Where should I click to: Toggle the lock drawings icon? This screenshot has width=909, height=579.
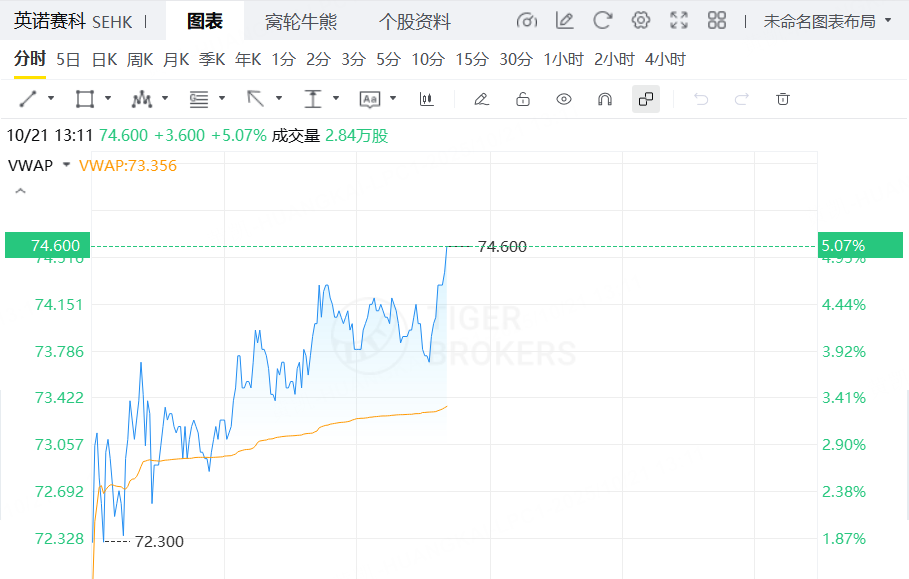pyautogui.click(x=523, y=99)
